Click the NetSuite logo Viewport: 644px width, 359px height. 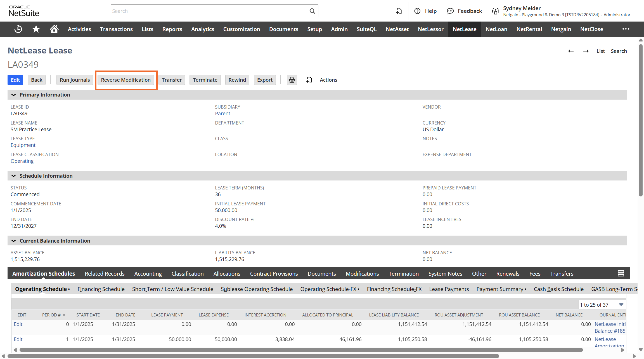click(x=24, y=11)
